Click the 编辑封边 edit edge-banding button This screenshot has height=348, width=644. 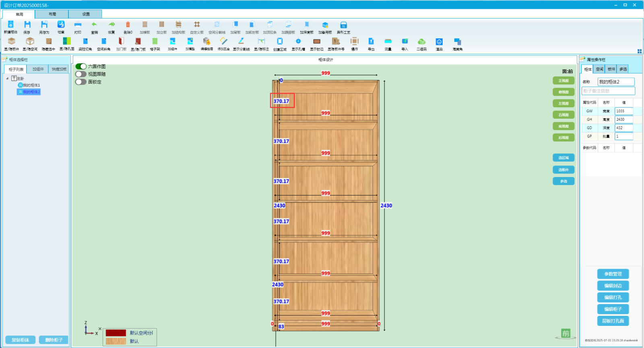(613, 286)
